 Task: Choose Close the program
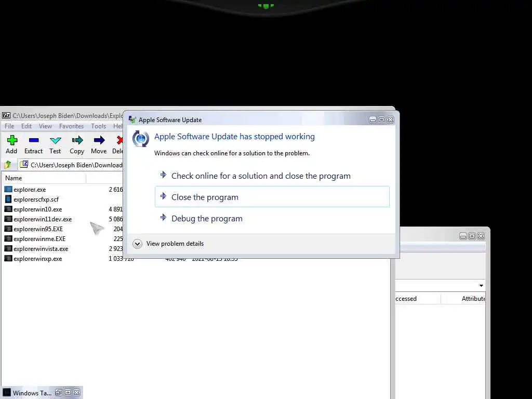point(272,197)
